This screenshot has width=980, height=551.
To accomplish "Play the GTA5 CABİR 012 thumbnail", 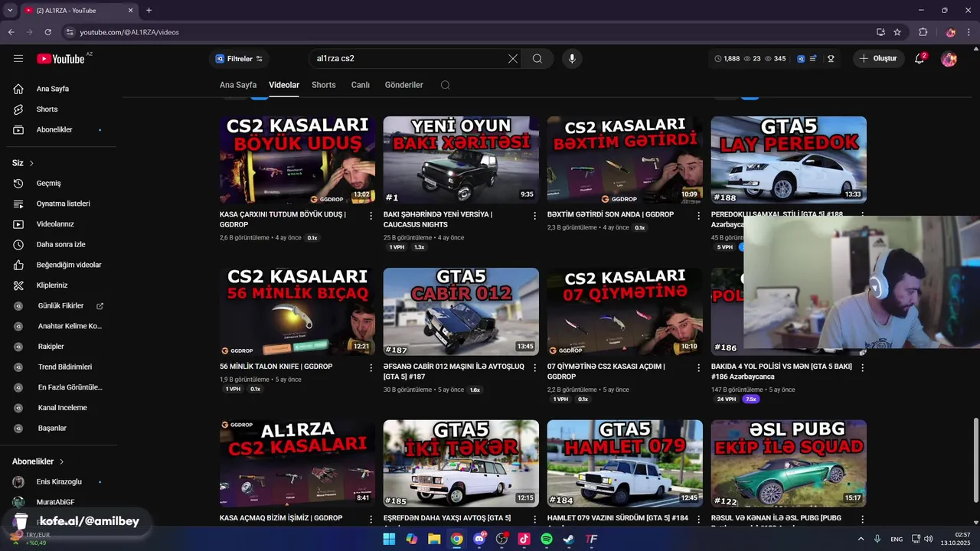I will [x=461, y=311].
